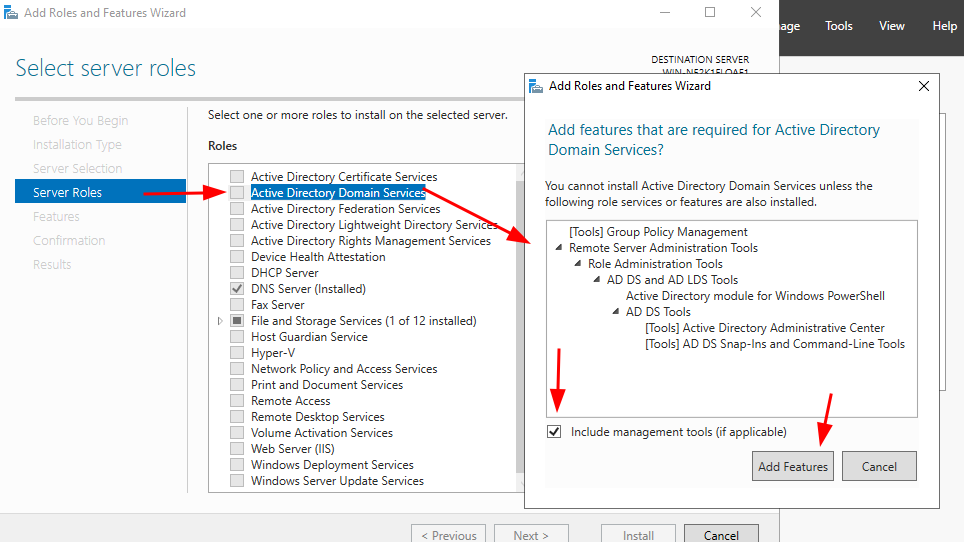Check Windows Server Update Services checkbox

(x=237, y=480)
